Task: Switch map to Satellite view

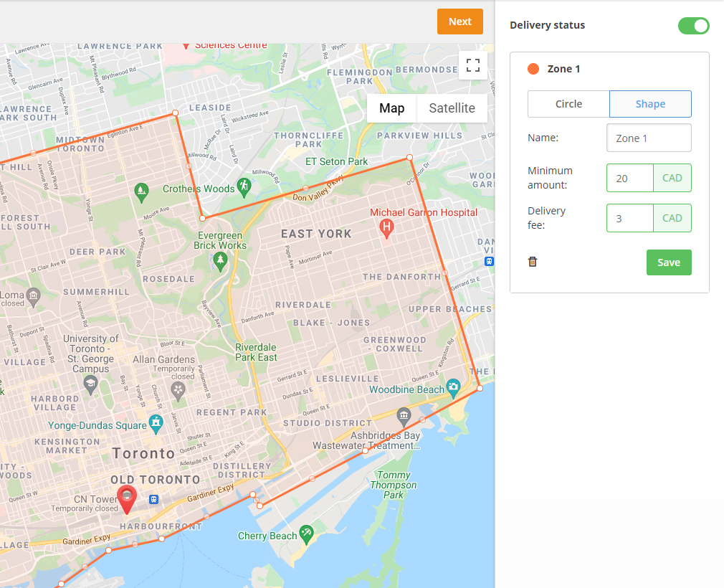Action: click(x=452, y=108)
